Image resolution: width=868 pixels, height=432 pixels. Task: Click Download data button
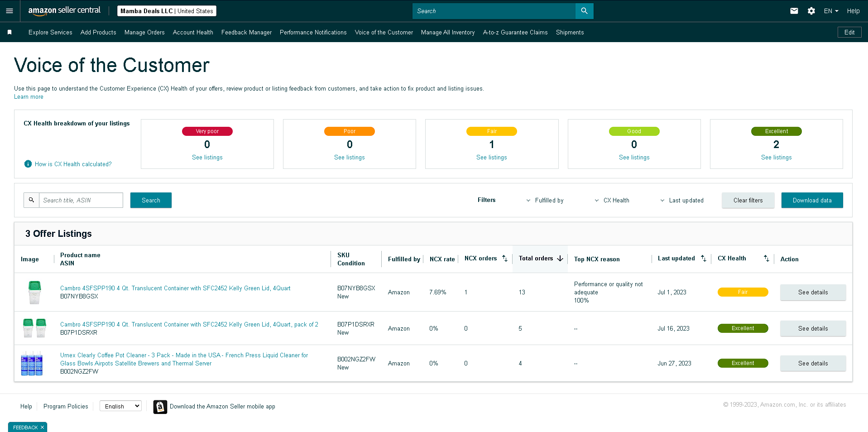812,200
